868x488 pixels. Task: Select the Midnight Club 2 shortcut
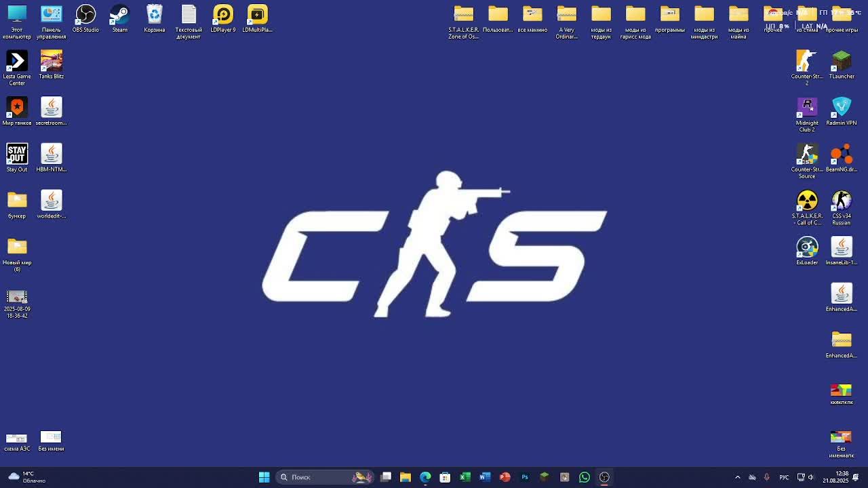807,115
